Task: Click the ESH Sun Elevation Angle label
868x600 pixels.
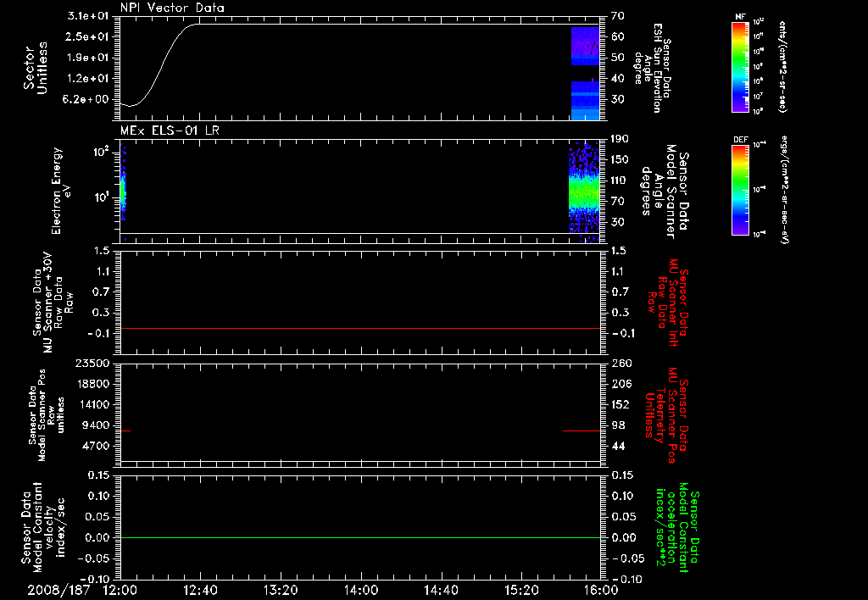Action: [652, 68]
